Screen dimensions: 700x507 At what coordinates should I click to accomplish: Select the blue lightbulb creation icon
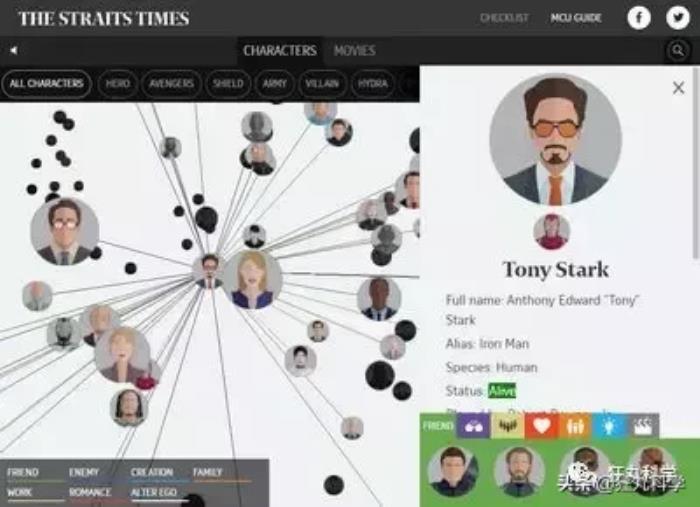609,426
